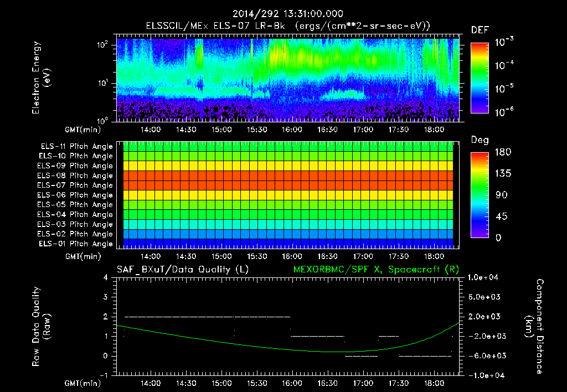
Task: Select the Deg color bar label
Action: [480, 140]
